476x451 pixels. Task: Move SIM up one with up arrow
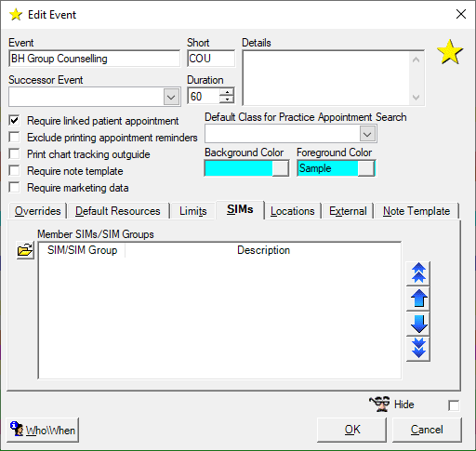418,298
